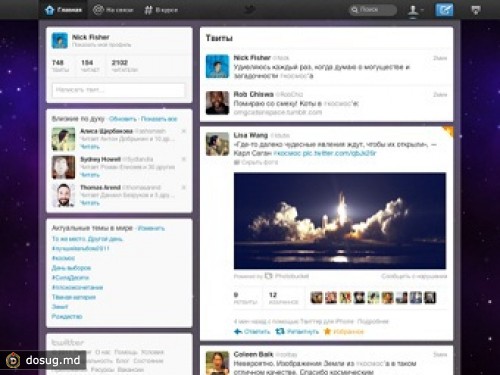Open trend Рождество
The image size is (500, 375).
(x=67, y=316)
